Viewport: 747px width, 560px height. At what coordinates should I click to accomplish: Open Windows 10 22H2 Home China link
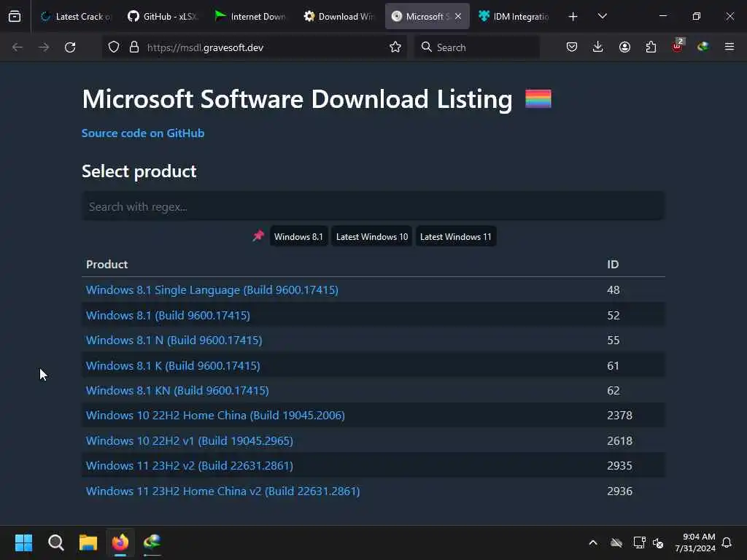click(215, 415)
